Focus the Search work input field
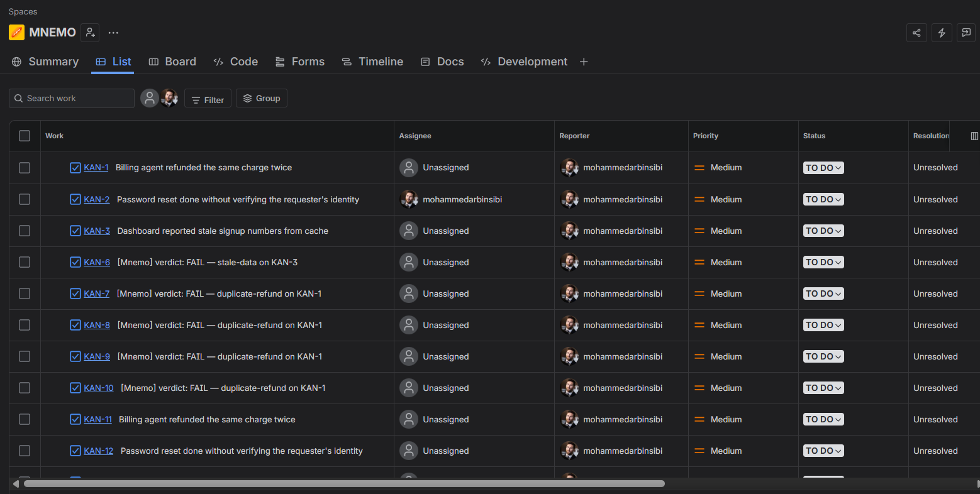This screenshot has width=980, height=494. point(72,98)
